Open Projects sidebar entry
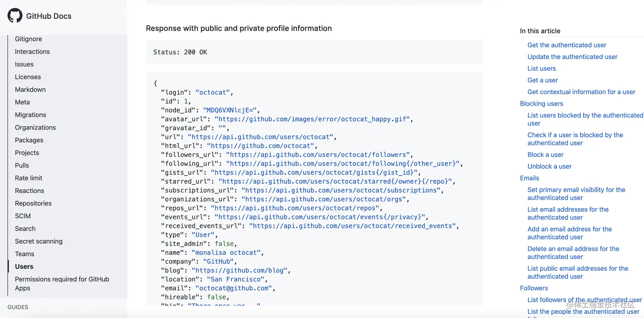 pos(27,153)
